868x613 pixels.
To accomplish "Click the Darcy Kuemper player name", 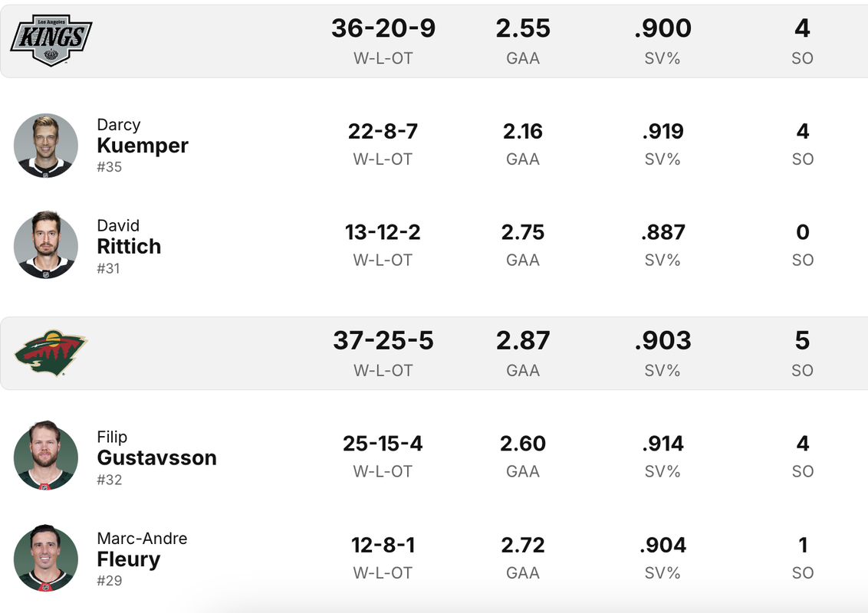I will pyautogui.click(x=143, y=136).
